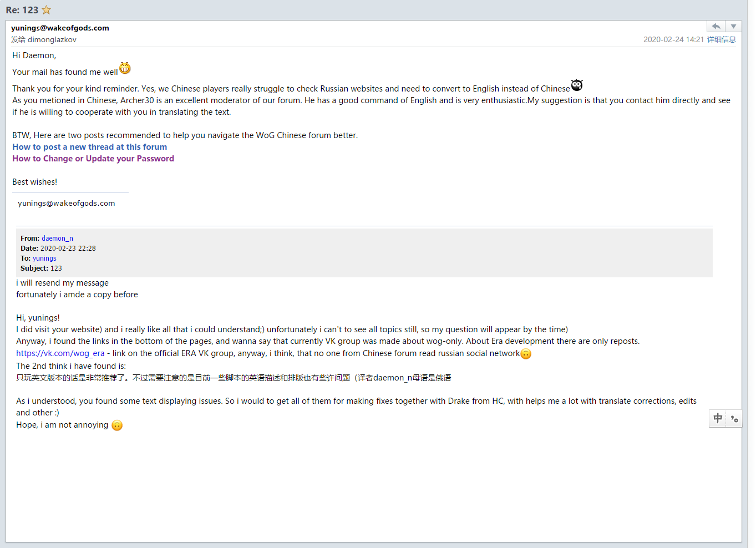
Task: Show detailed info via 详细信息 link
Action: (721, 39)
